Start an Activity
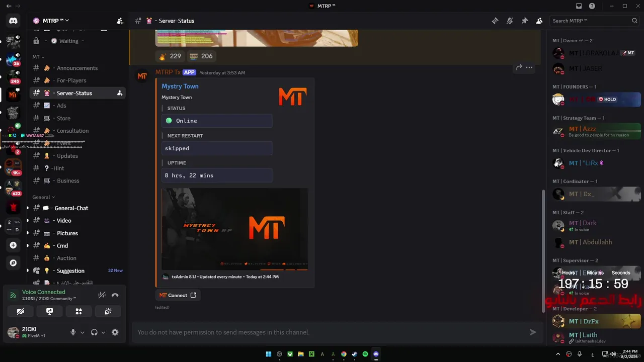Viewport: 644px width, 362px height. click(x=78, y=311)
